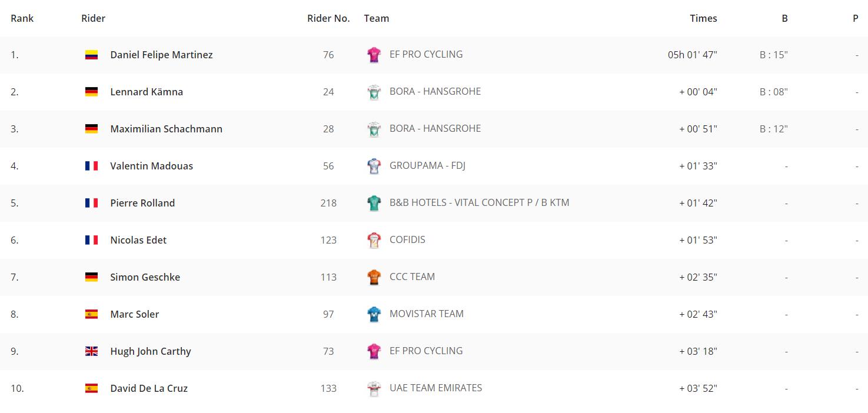Click the Team column header
This screenshot has width=868, height=413.
click(x=377, y=18)
